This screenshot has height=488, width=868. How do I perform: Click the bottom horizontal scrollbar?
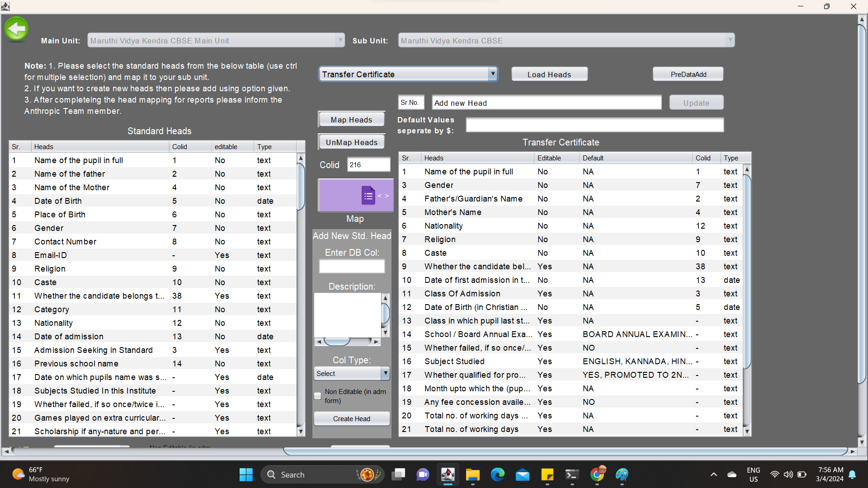pyautogui.click(x=565, y=451)
